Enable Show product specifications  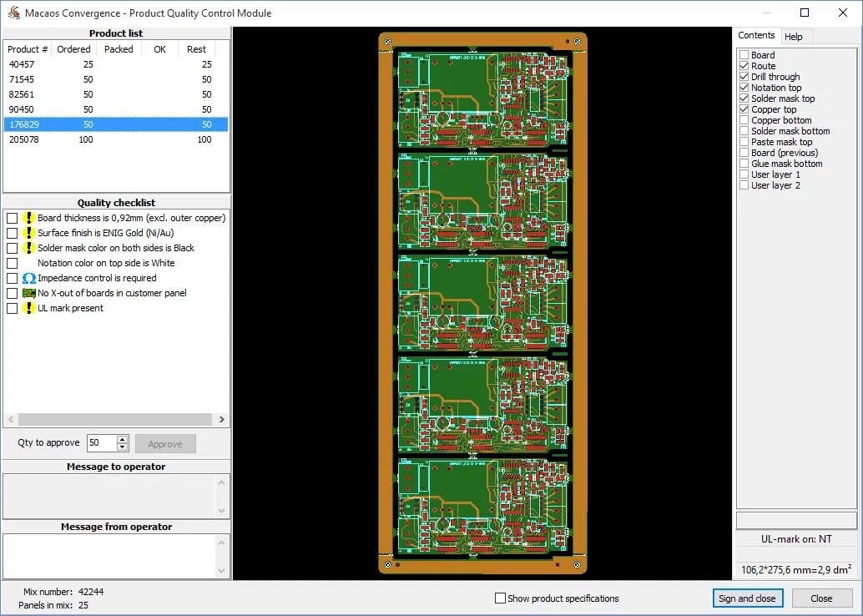coord(499,598)
